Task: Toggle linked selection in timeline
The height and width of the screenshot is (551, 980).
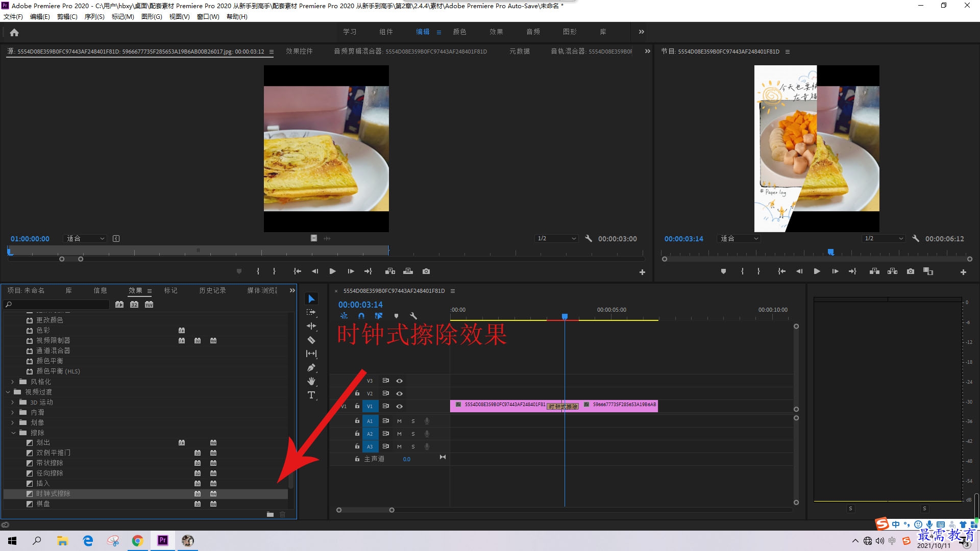Action: [x=378, y=316]
